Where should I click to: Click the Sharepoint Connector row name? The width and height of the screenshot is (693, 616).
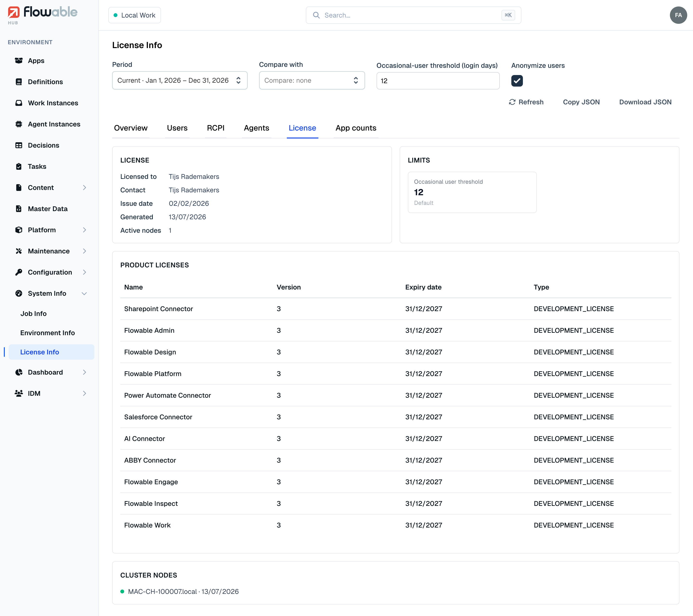click(x=158, y=309)
